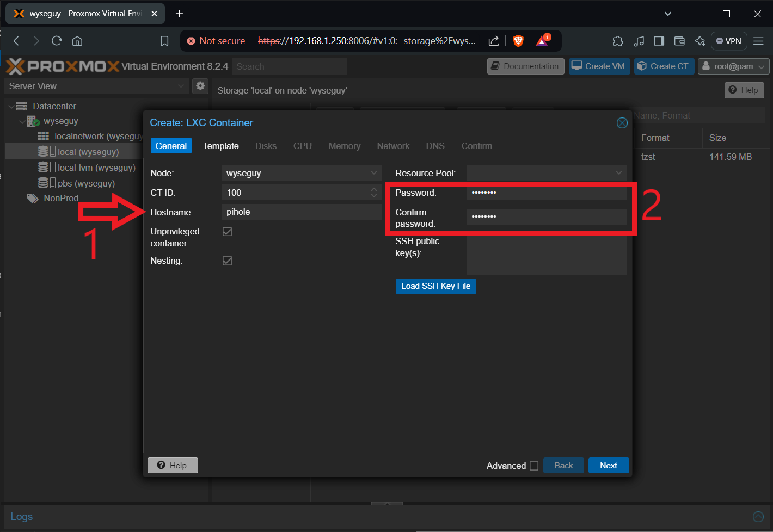Click the share page icon
Viewport: 773px width, 532px height.
pyautogui.click(x=494, y=41)
